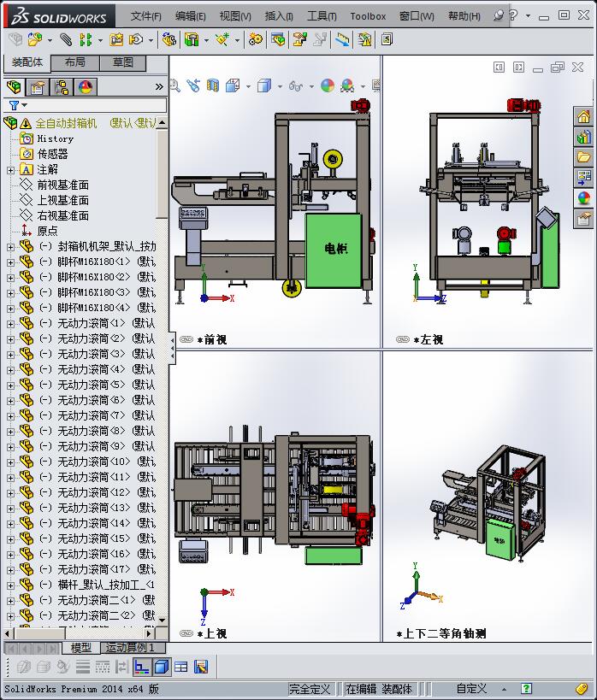Click the Bill of Materials icon
Image resolution: width=597 pixels, height=700 pixels.
click(278, 39)
